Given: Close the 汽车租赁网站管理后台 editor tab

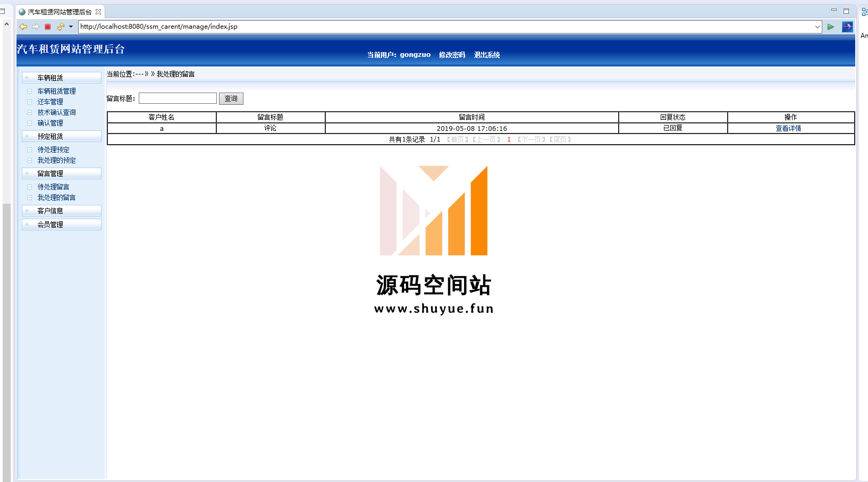Looking at the screenshot, I should (x=98, y=11).
